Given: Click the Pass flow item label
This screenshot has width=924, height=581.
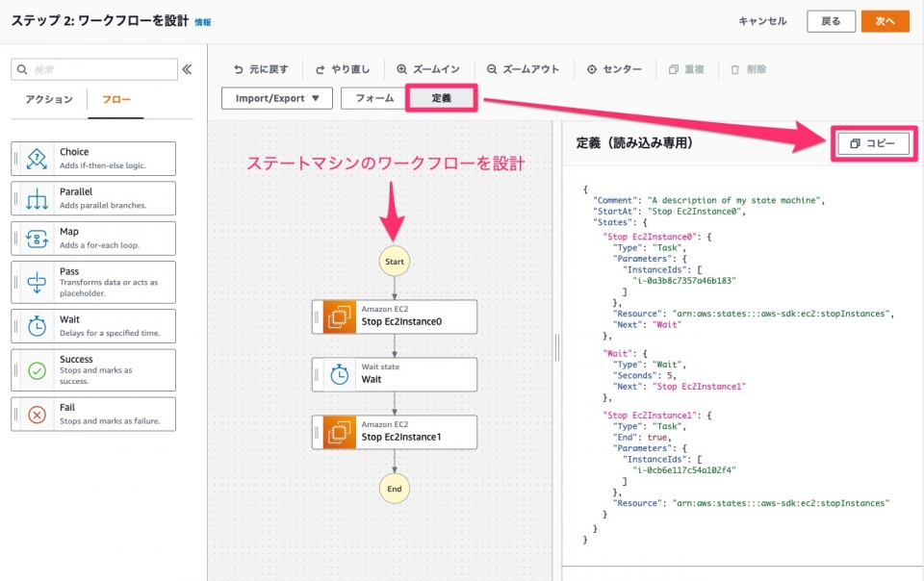Looking at the screenshot, I should point(69,271).
